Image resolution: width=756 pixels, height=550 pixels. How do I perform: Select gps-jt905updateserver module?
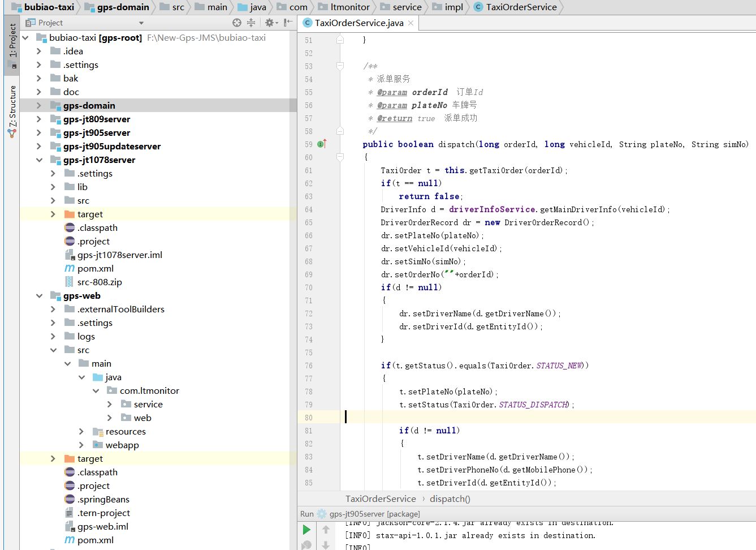[112, 147]
